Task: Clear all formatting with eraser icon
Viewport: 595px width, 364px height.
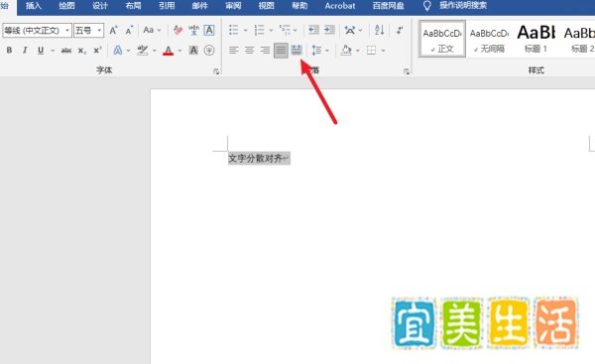Action: [x=178, y=30]
